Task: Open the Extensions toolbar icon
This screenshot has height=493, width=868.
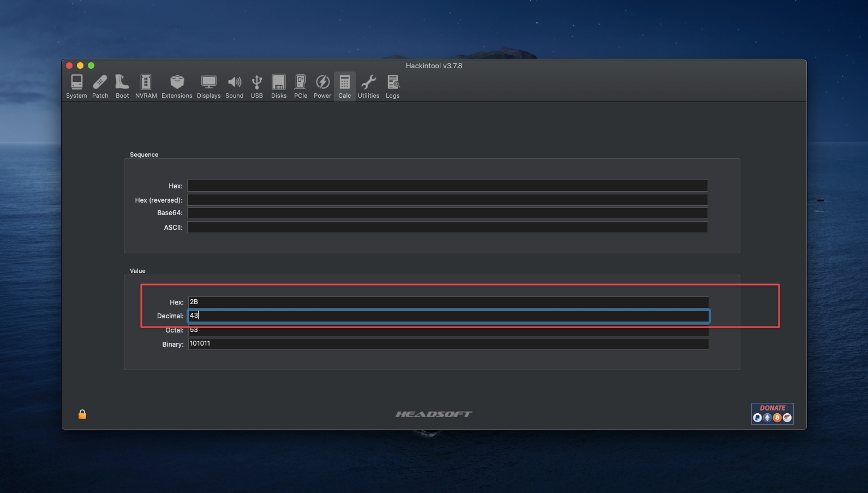Action: [x=177, y=86]
